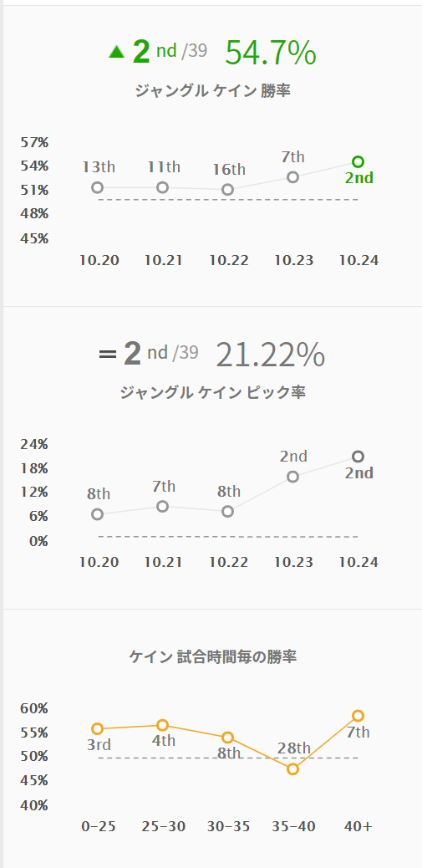
Task: Click the 10.20 win rate marker labeled 13th
Action: 97,187
